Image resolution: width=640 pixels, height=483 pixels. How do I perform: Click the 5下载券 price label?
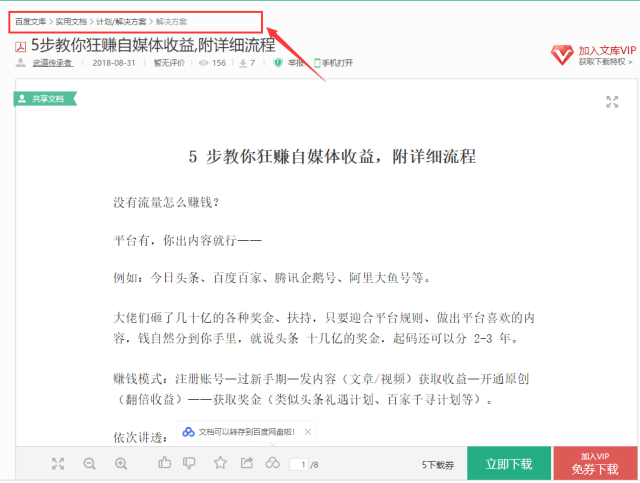tap(438, 465)
